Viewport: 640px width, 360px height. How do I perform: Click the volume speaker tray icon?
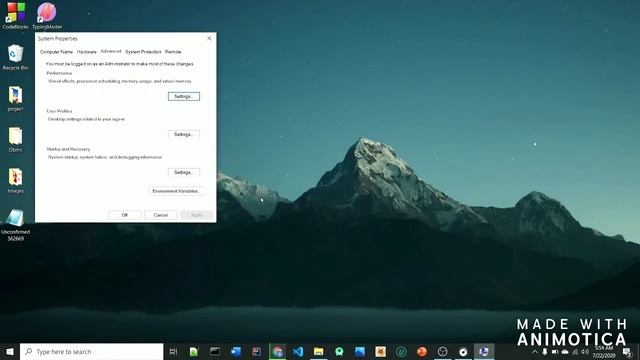585,352
